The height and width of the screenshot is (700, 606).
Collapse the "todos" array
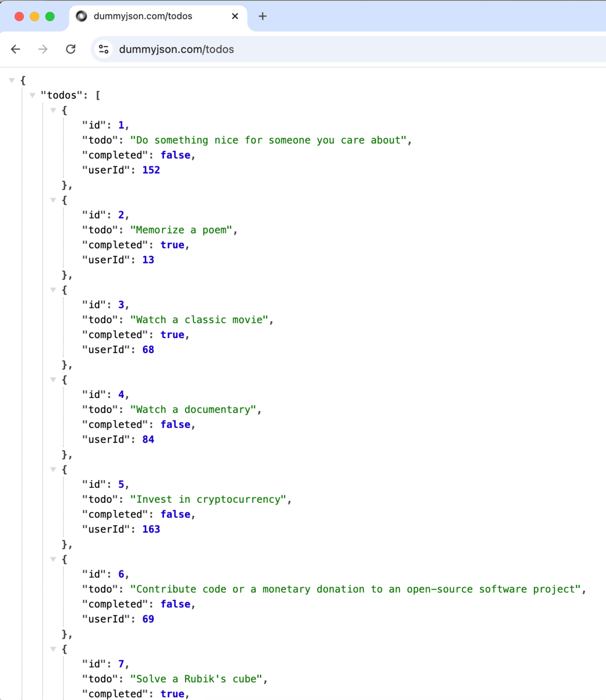32,95
